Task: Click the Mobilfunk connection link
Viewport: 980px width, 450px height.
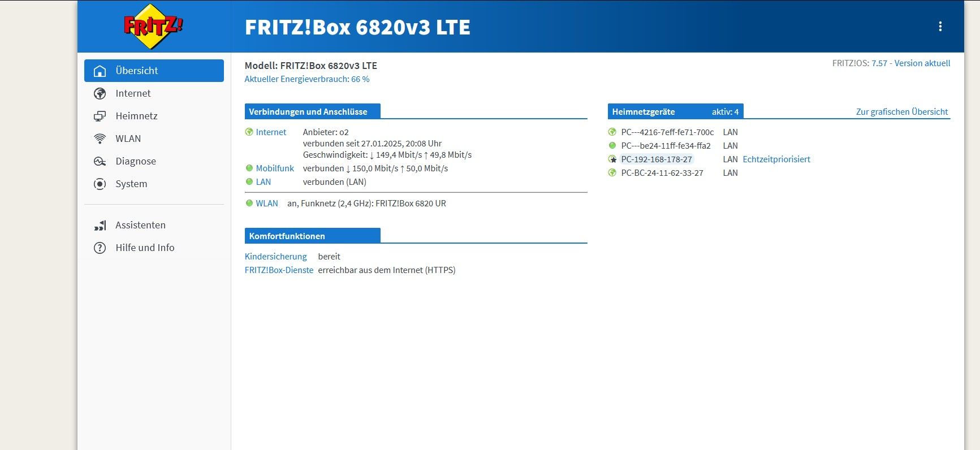Action: (275, 168)
